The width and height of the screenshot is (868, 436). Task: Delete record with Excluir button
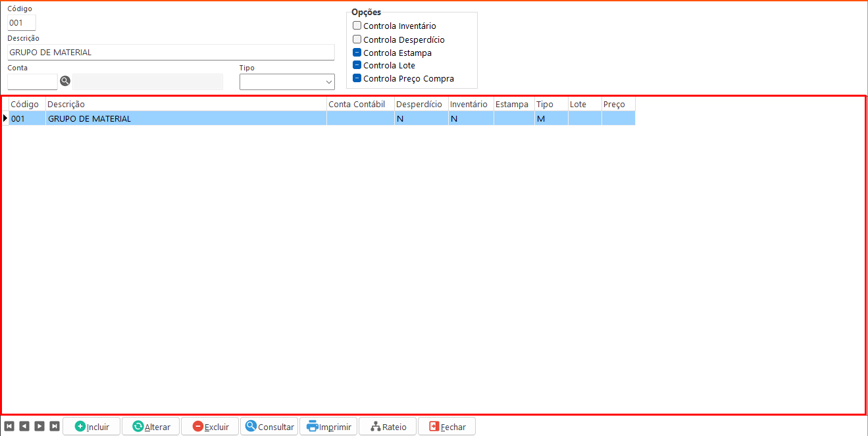[x=210, y=426]
